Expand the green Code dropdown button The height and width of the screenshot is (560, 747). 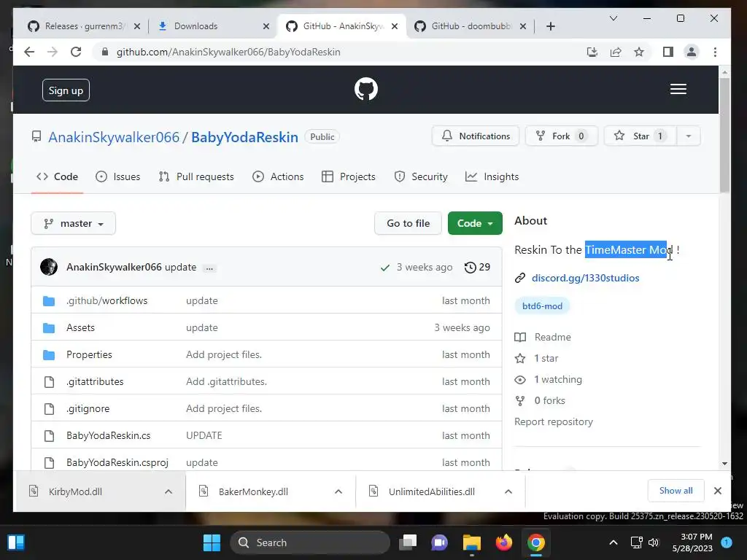474,223
